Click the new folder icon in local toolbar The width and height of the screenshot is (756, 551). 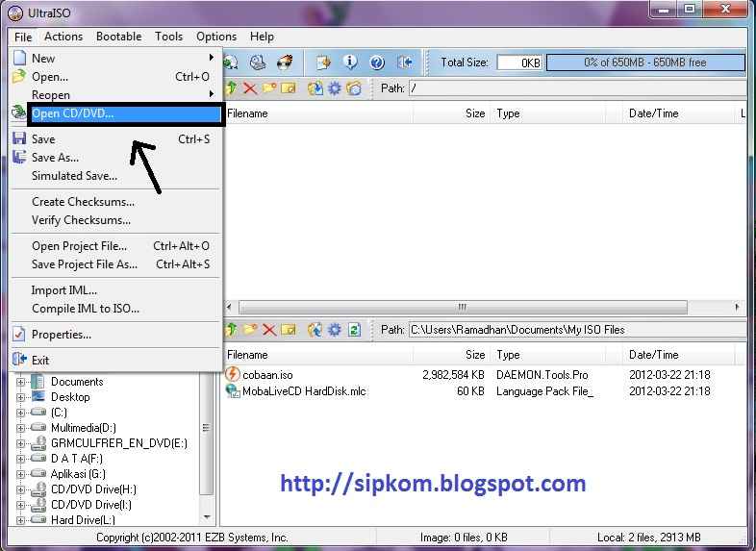(250, 330)
